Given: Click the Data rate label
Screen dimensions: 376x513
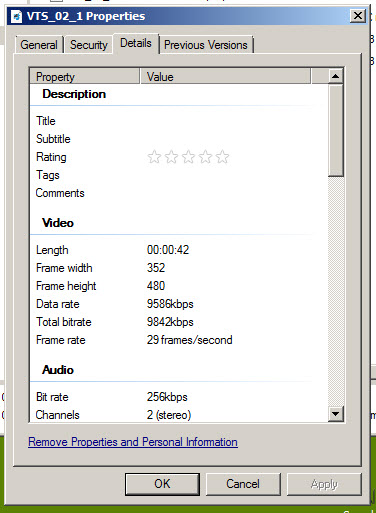Looking at the screenshot, I should coord(58,304).
